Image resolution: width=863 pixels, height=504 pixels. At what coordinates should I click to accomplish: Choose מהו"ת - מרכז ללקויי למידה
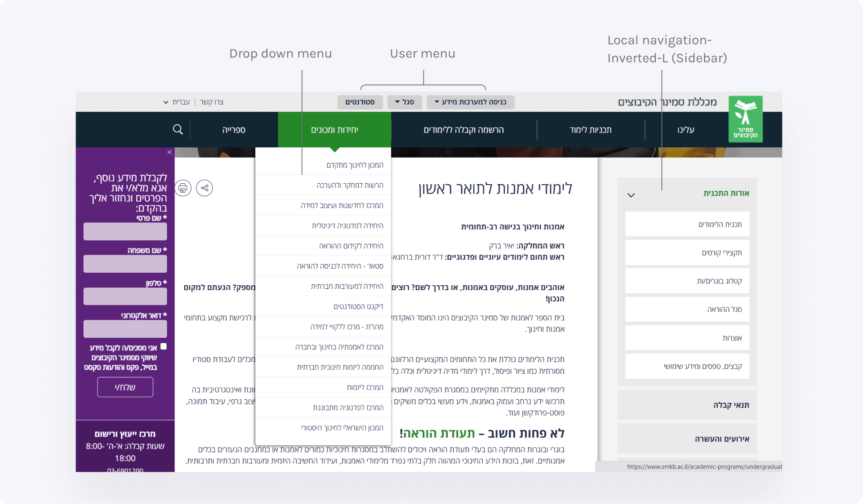click(x=323, y=327)
